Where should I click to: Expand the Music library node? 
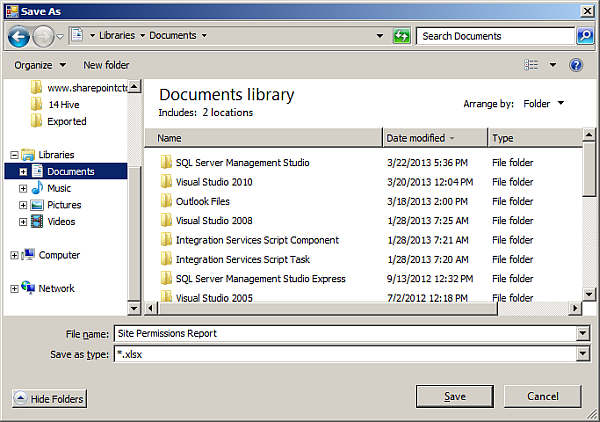23,189
